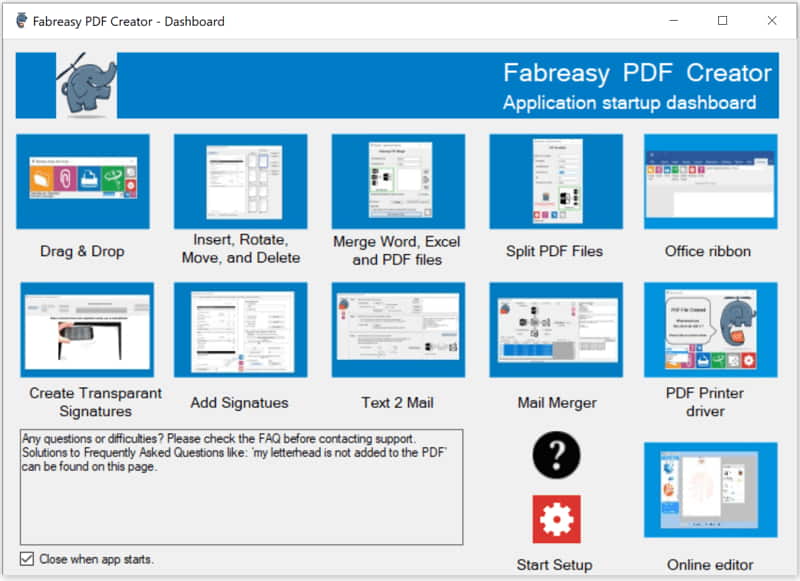Viewport: 800px width, 581px height.
Task: Open the PDF Printer driver tile
Action: coord(710,329)
